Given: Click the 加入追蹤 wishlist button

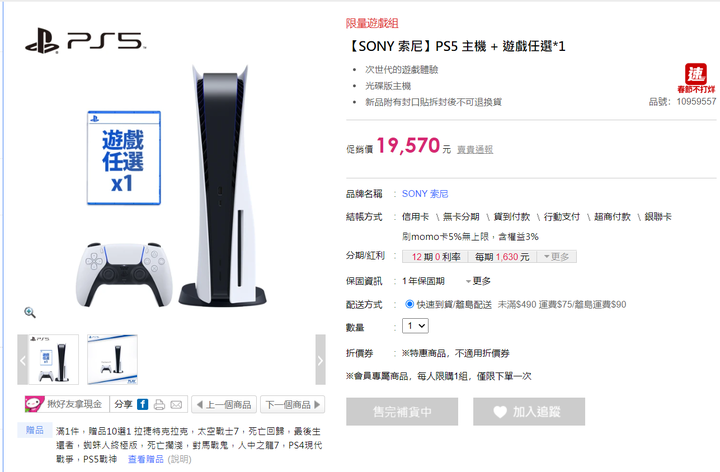Looking at the screenshot, I should pos(529,411).
